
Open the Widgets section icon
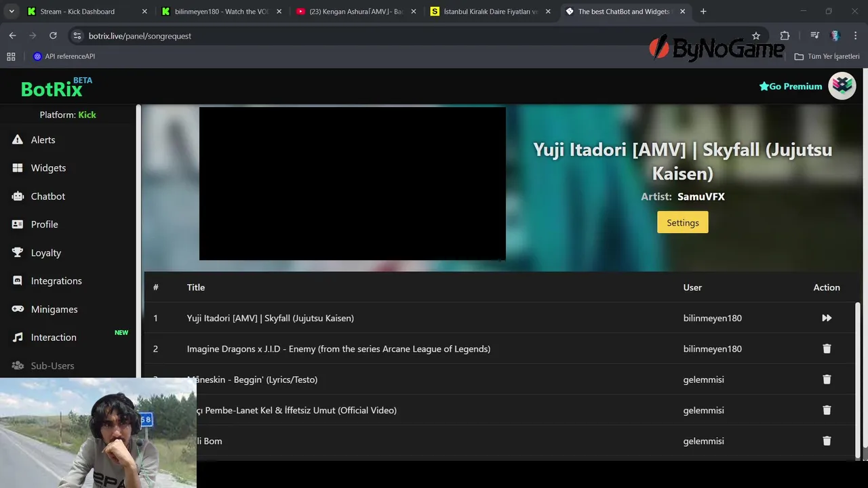[x=18, y=168]
